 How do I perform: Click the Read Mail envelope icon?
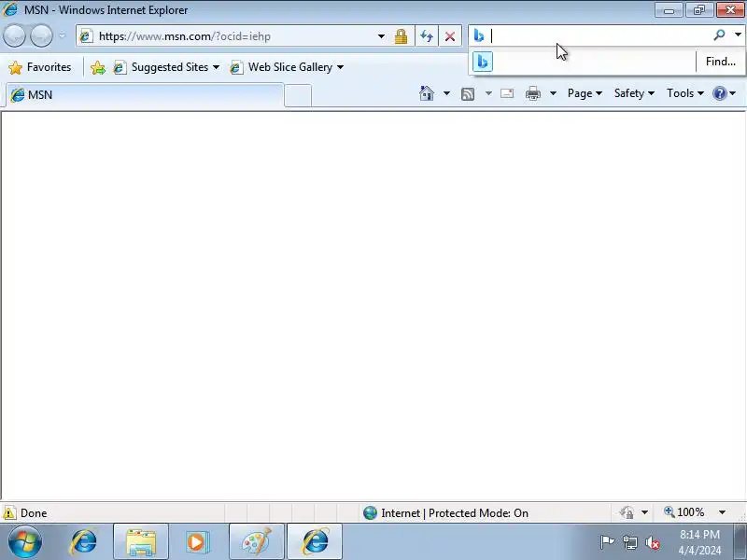507,93
